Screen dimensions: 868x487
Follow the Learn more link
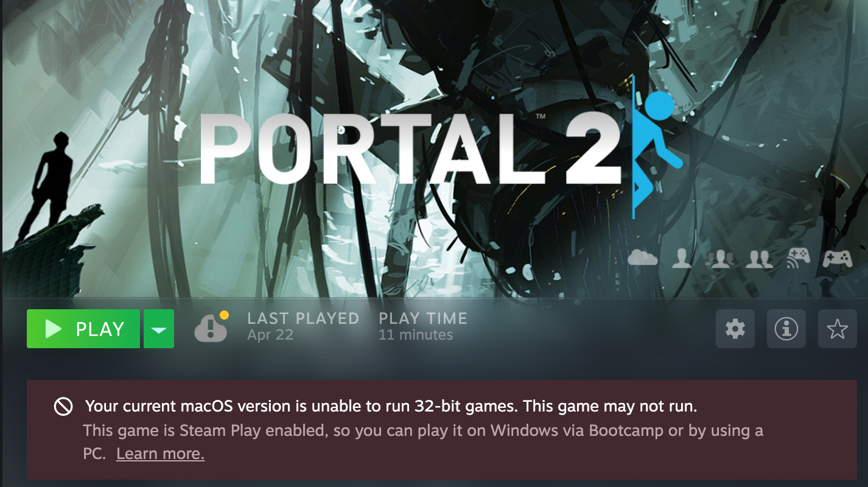coord(160,454)
